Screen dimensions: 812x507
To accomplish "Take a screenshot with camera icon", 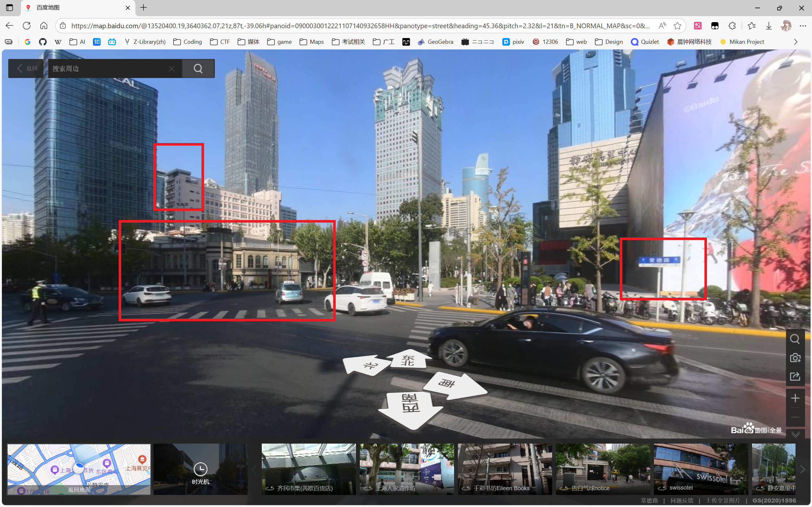I will pyautogui.click(x=795, y=358).
